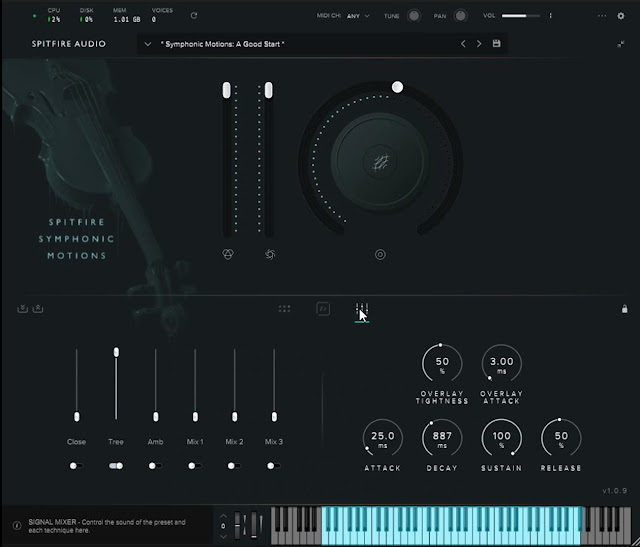Click the circle target icon below big knob

click(x=380, y=255)
